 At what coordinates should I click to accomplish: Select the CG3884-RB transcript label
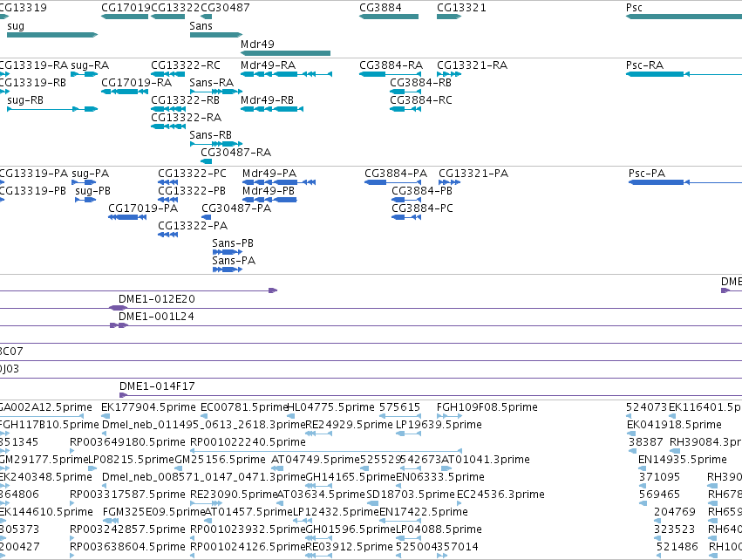click(x=420, y=83)
